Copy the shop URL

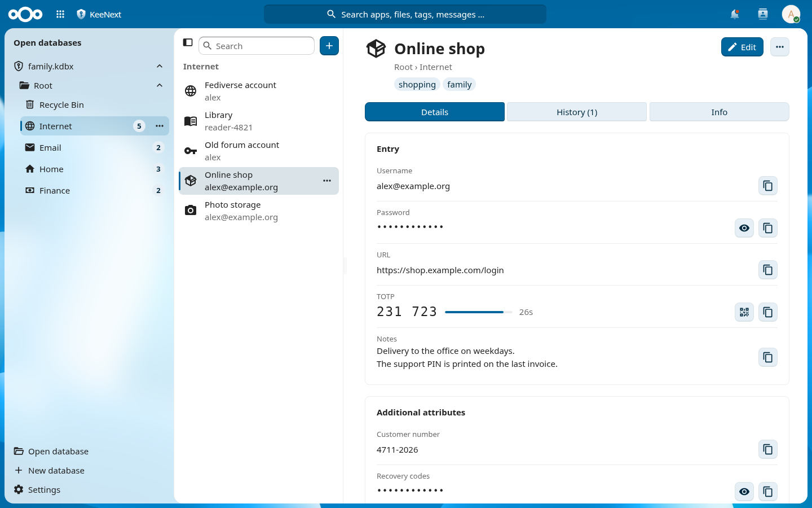pos(768,270)
